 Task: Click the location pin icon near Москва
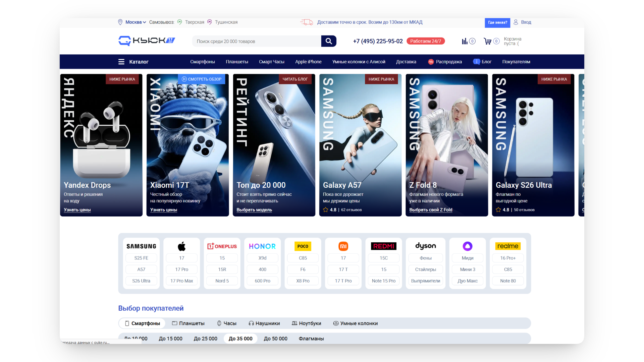pos(120,22)
